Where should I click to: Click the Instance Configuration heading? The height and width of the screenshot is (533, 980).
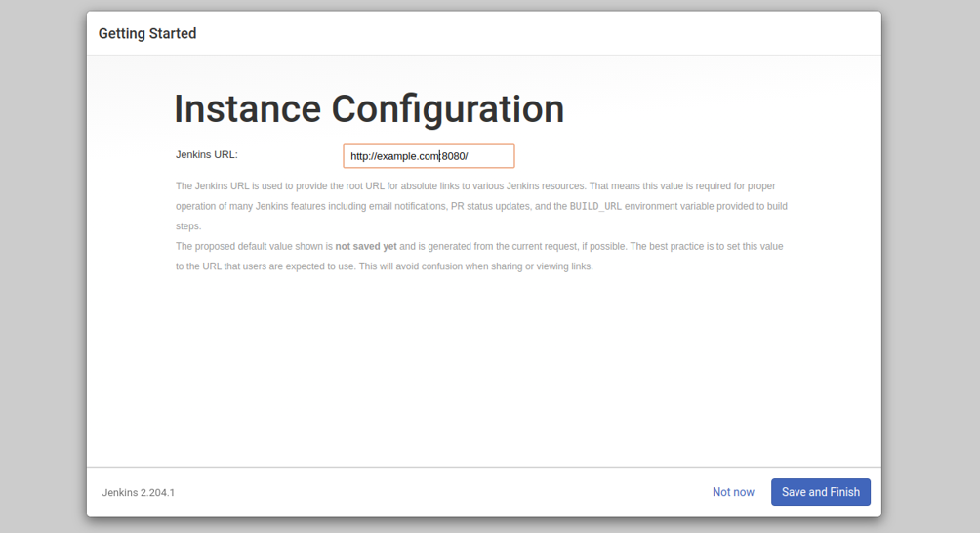click(x=369, y=109)
